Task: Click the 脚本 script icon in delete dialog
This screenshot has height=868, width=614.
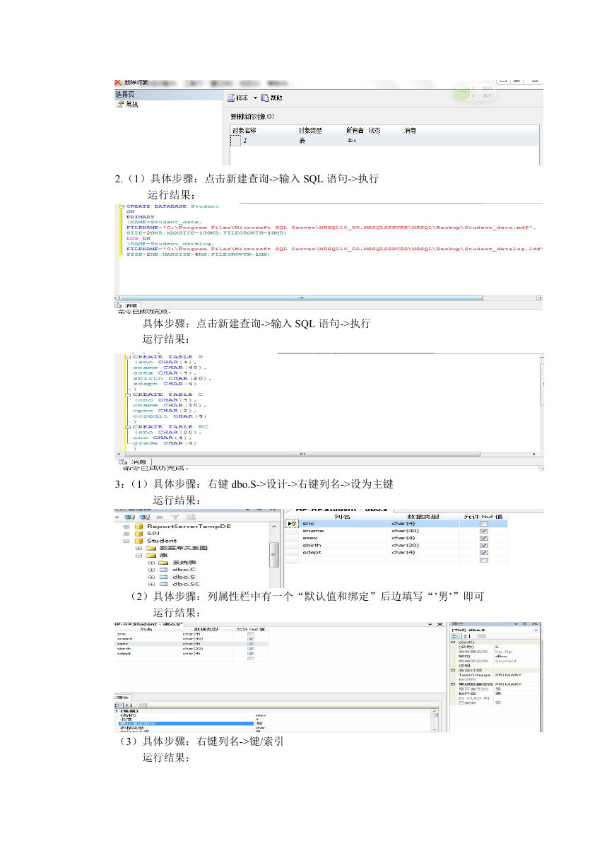Action: 230,98
